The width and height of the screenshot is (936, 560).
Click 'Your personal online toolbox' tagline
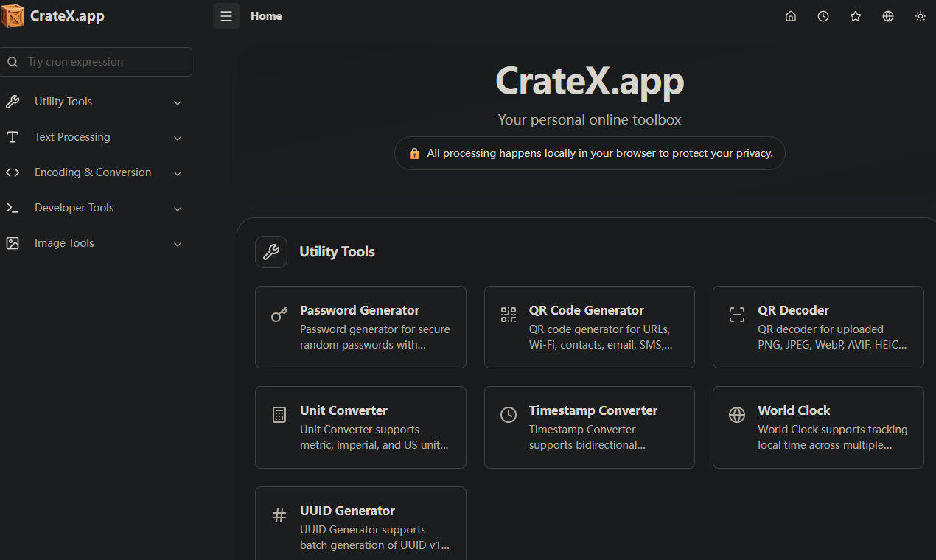590,119
